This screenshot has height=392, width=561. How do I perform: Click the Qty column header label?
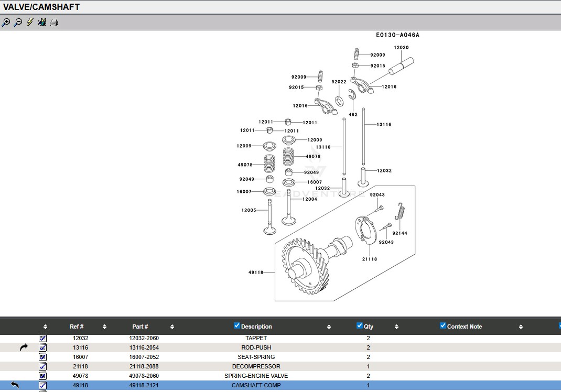(x=369, y=326)
